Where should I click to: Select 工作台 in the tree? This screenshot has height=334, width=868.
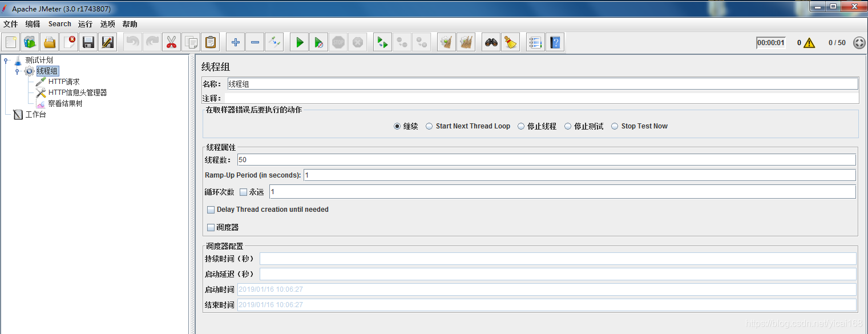click(35, 114)
